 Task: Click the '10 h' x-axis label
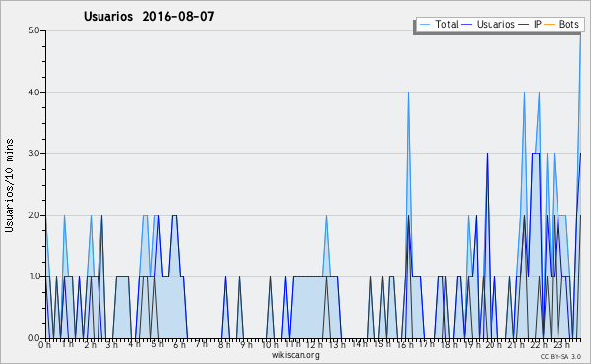[x=270, y=345]
